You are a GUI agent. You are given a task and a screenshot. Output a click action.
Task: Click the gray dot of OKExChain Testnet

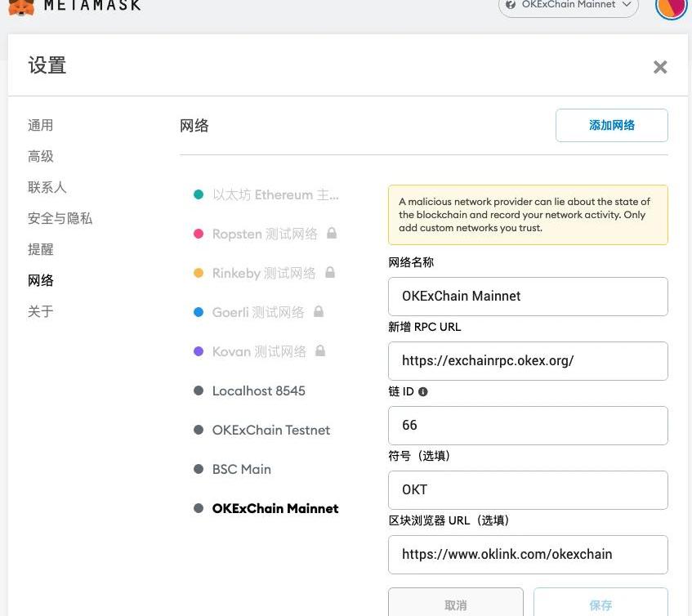click(199, 430)
